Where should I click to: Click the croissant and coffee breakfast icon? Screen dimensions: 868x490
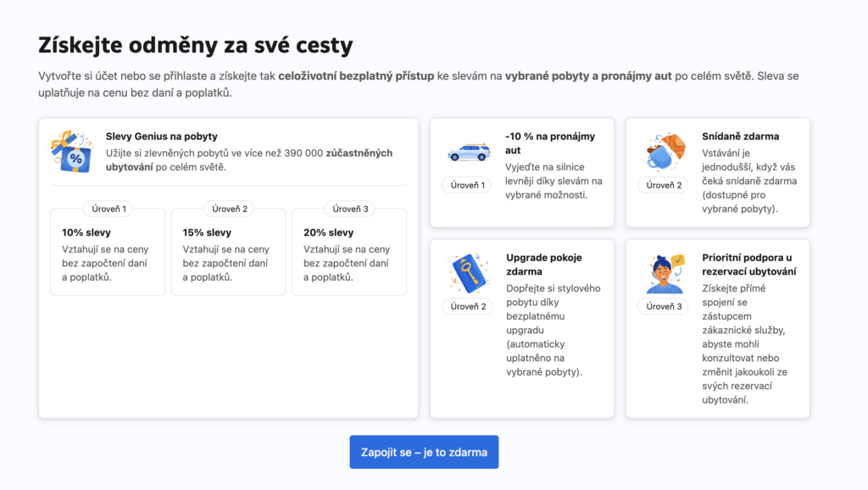point(664,152)
